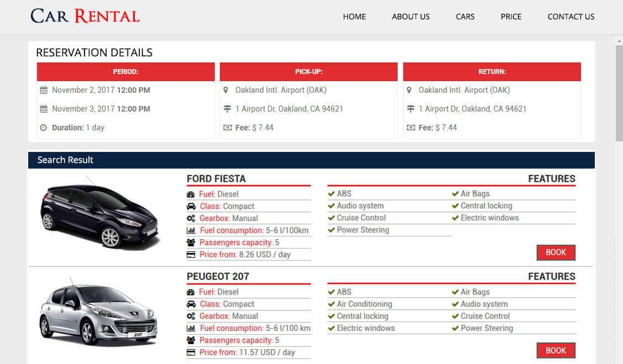Book the Ford Fiesta
Viewport: 623px width, 364px height.
pyautogui.click(x=556, y=252)
